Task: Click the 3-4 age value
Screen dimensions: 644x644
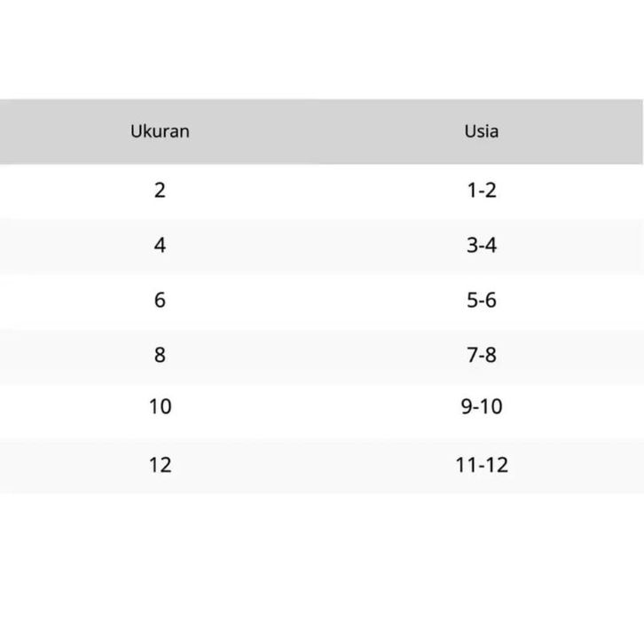Action: (x=482, y=245)
